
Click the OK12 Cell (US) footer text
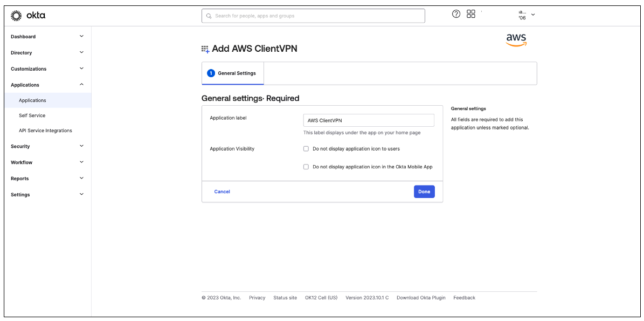click(321, 298)
